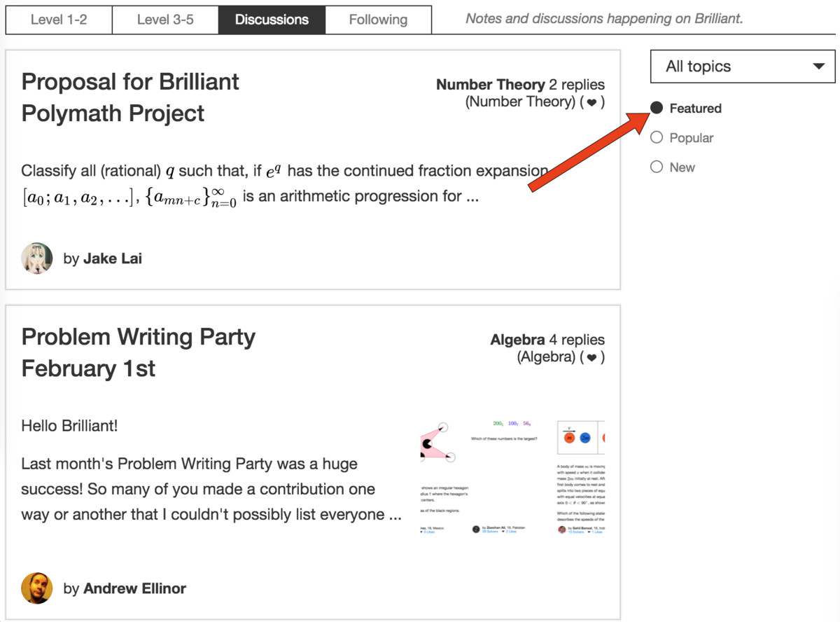This screenshot has width=840, height=622.
Task: Visit author Andrew Ellinor's profile name
Action: (x=134, y=588)
